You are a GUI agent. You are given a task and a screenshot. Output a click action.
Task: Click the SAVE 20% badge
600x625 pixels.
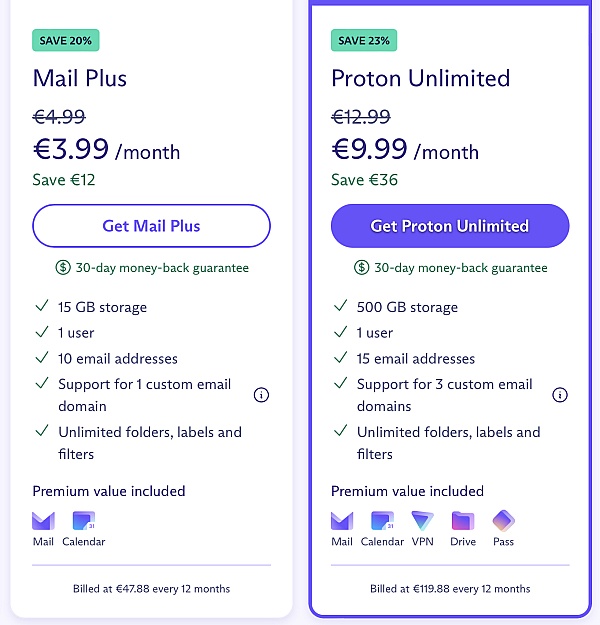pos(66,40)
